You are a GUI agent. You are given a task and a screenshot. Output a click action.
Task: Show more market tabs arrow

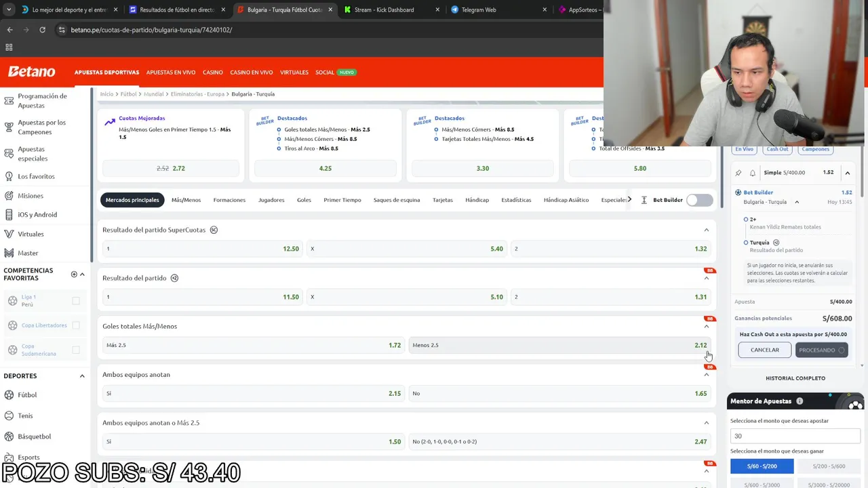[629, 199]
